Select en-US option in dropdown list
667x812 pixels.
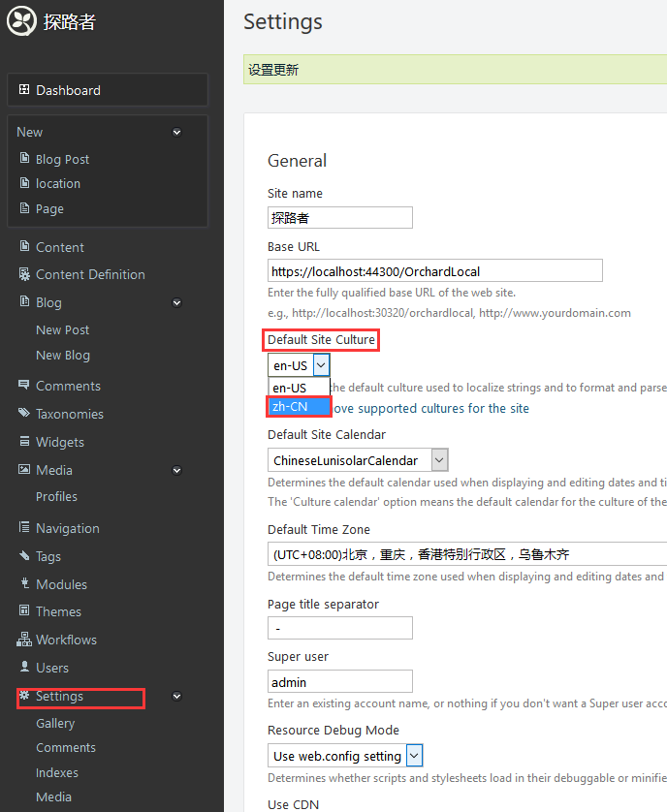pyautogui.click(x=299, y=388)
